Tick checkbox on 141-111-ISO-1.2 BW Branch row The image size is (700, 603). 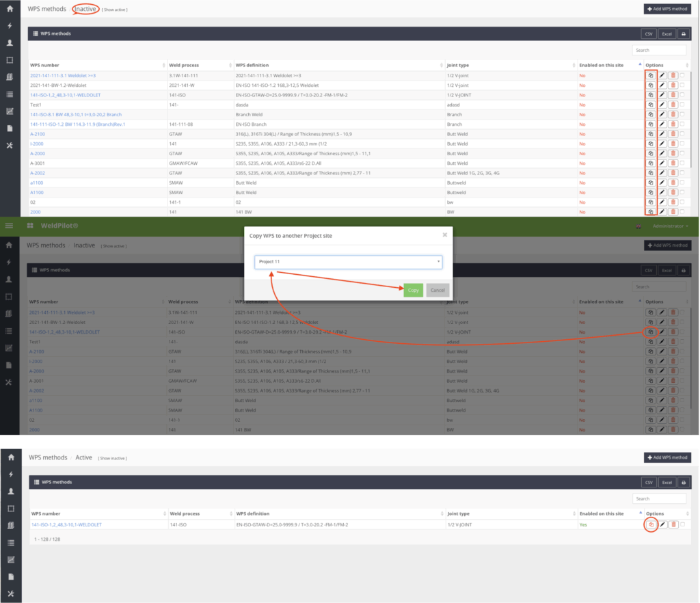click(682, 124)
